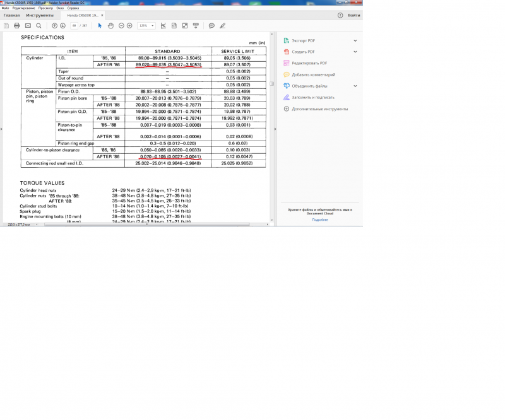Collapse right tools pane arrow
Image resolution: width=505 pixels, height=420 pixels.
pos(275,129)
